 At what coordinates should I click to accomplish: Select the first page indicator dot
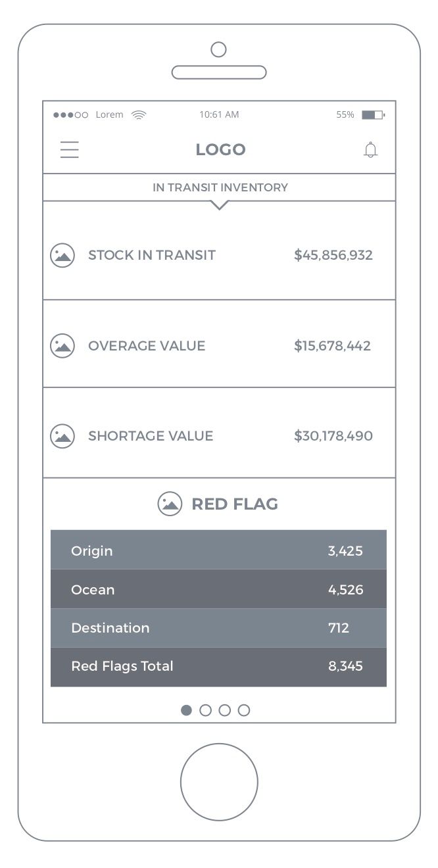187,710
